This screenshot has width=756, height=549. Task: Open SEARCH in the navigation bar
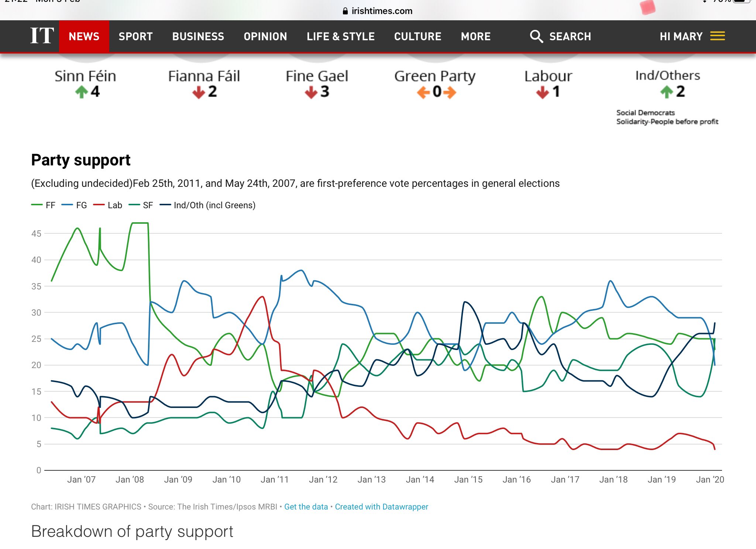570,37
